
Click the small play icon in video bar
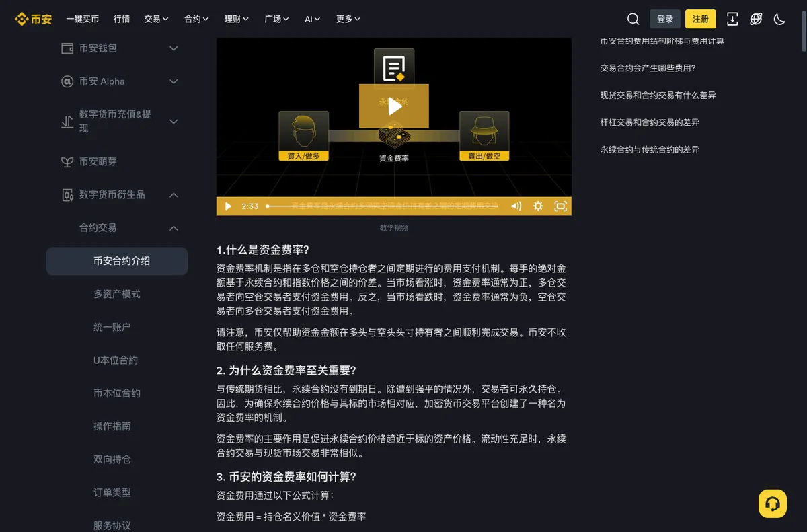pos(228,206)
